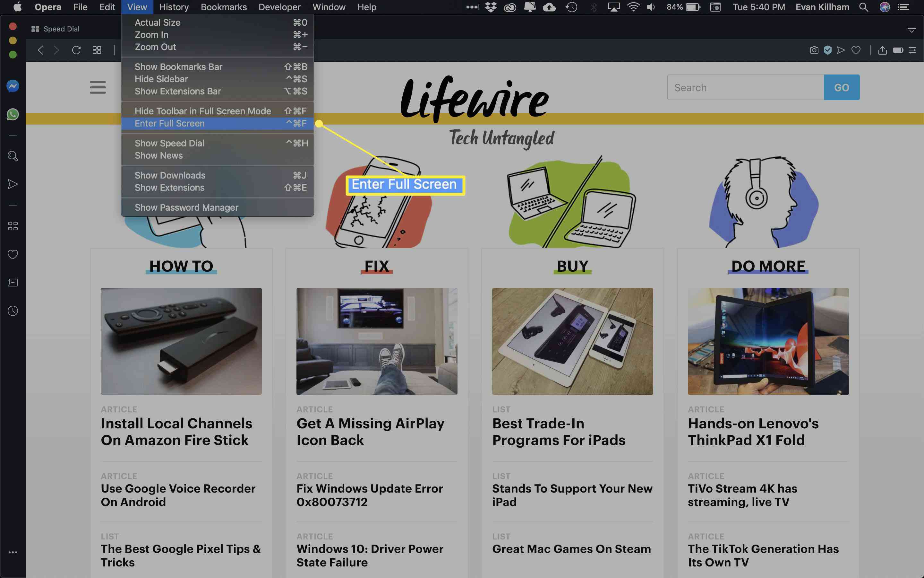Click the share icon in the toolbar
The image size is (924, 578).
coord(882,50)
